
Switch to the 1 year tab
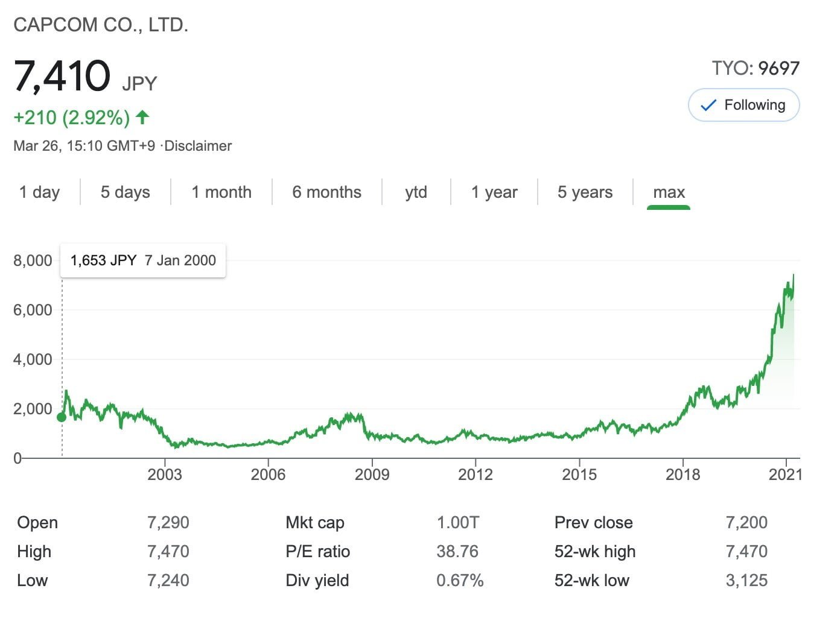(494, 192)
